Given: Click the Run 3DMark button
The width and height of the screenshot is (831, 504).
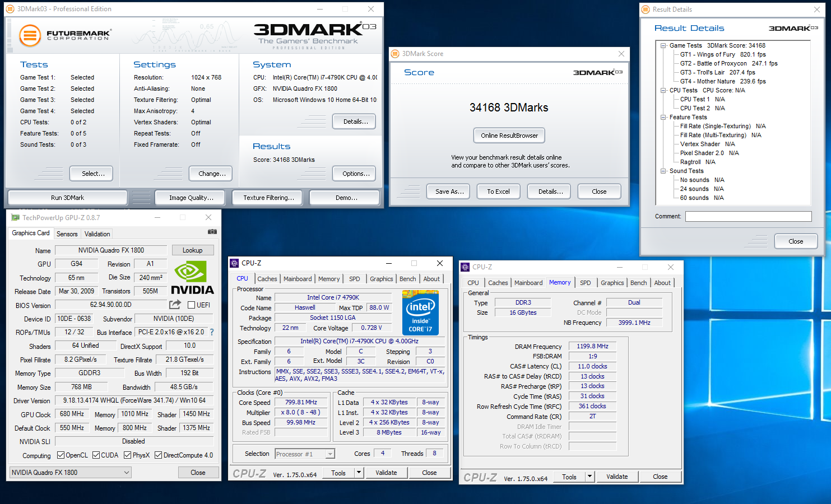Looking at the screenshot, I should (67, 198).
